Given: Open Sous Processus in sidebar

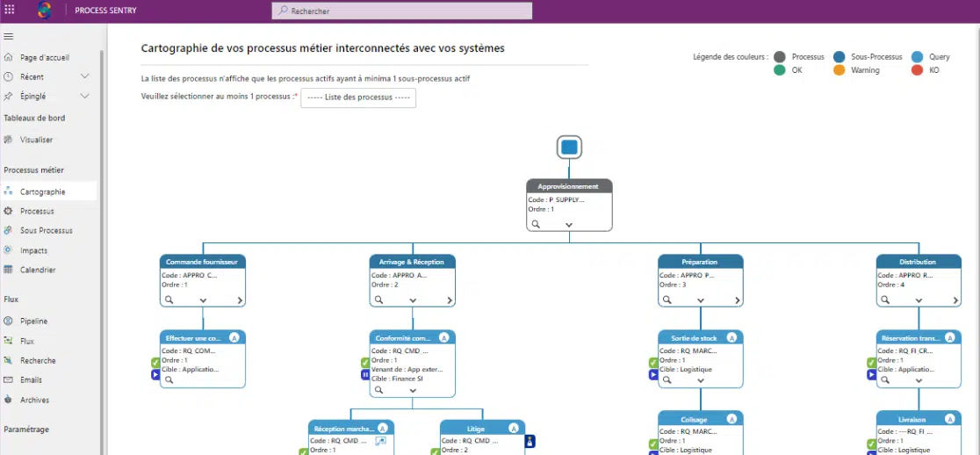Looking at the screenshot, I should [47, 231].
